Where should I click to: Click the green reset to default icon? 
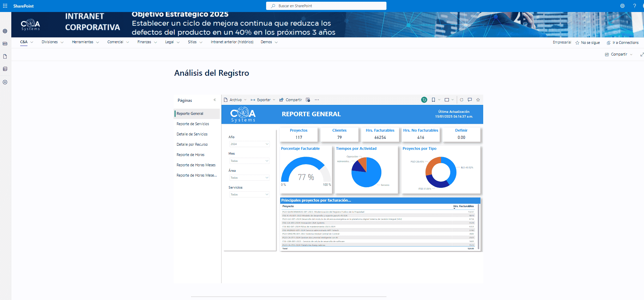(424, 100)
